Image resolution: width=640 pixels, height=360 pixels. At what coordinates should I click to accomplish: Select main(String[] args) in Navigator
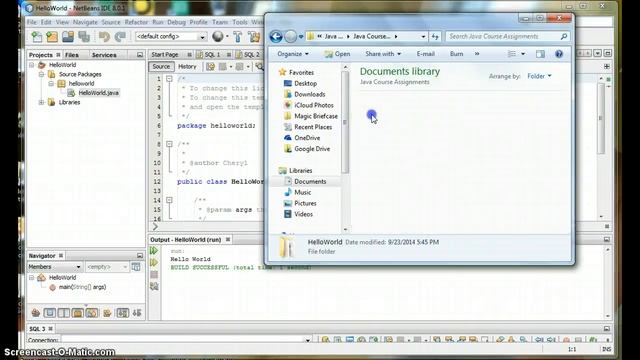(x=82, y=287)
